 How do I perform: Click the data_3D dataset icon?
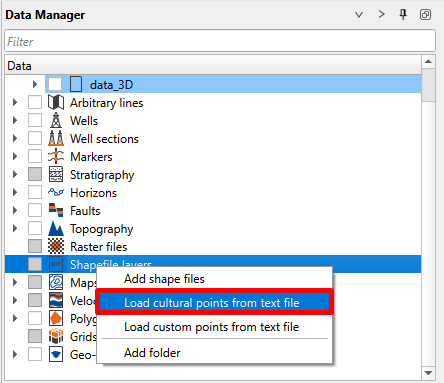click(x=76, y=84)
